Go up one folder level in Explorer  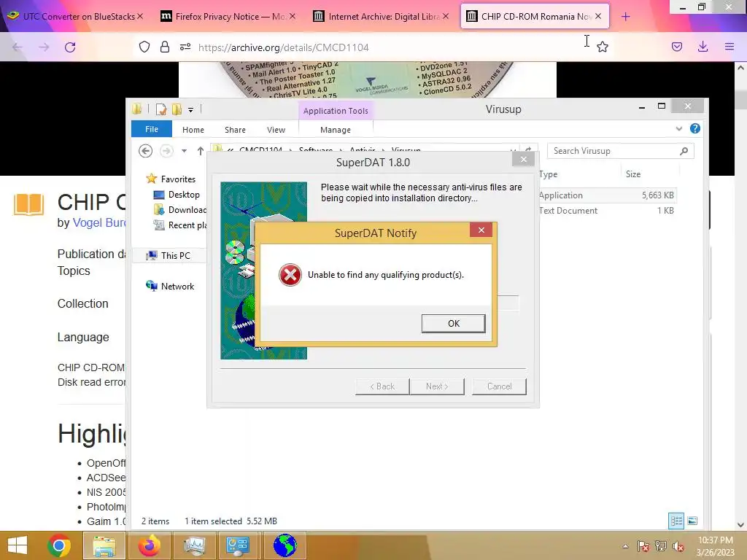[200, 151]
